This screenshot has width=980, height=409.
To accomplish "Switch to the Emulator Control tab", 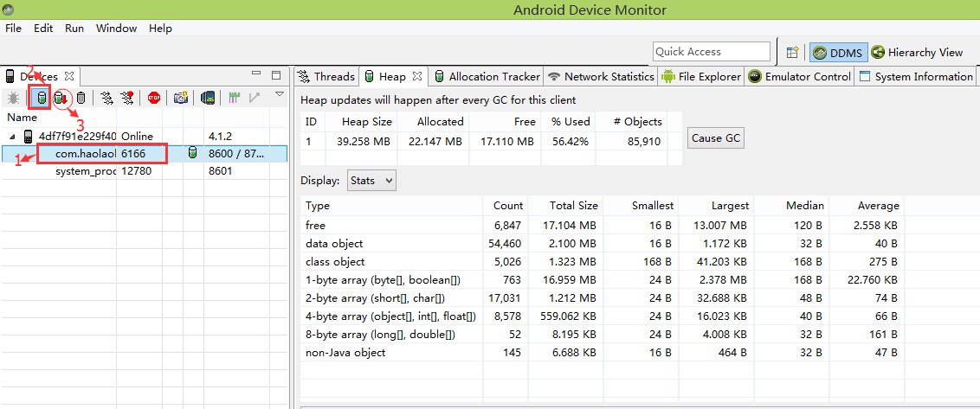I will coord(799,77).
